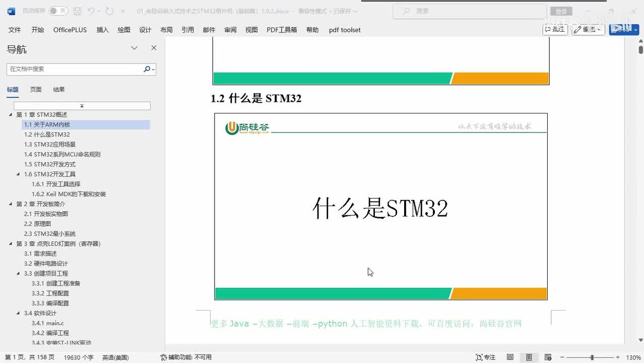644x363 pixels.
Task: Open the 设计 ribbon tab
Action: (145, 30)
